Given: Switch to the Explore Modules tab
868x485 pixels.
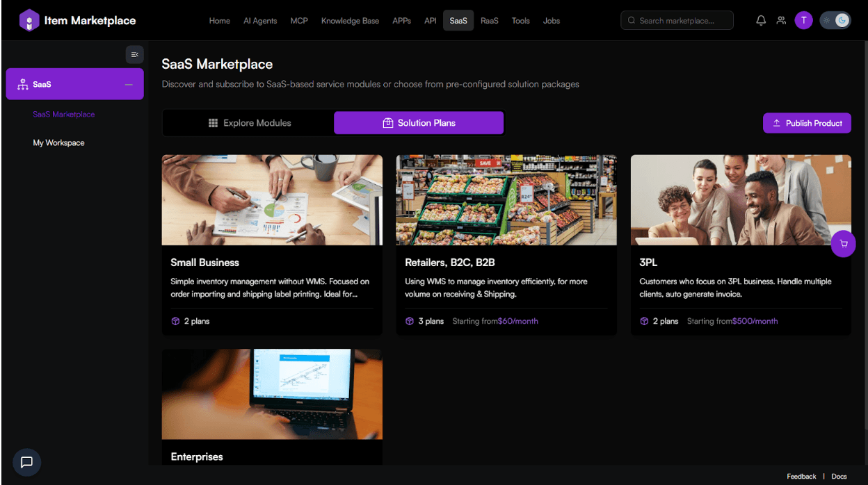Looking at the screenshot, I should [250, 123].
